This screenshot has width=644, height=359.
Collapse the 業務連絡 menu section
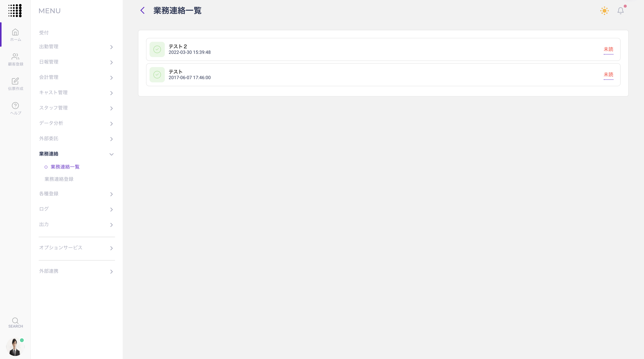(76, 154)
